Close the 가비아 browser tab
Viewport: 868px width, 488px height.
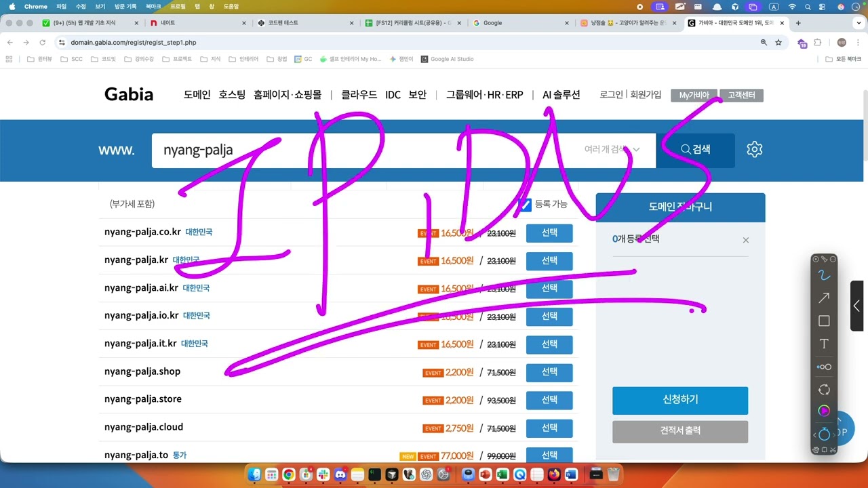[783, 23]
